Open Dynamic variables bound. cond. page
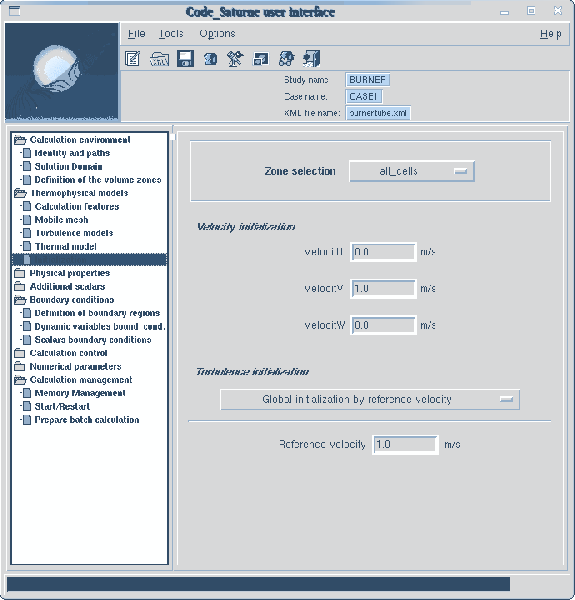This screenshot has width=575, height=600. 100,326
